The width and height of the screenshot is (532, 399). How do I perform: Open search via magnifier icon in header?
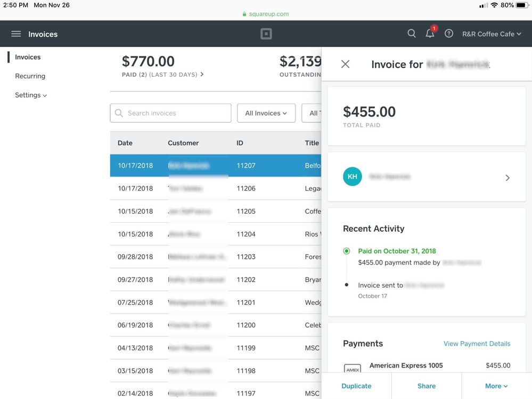coord(412,34)
